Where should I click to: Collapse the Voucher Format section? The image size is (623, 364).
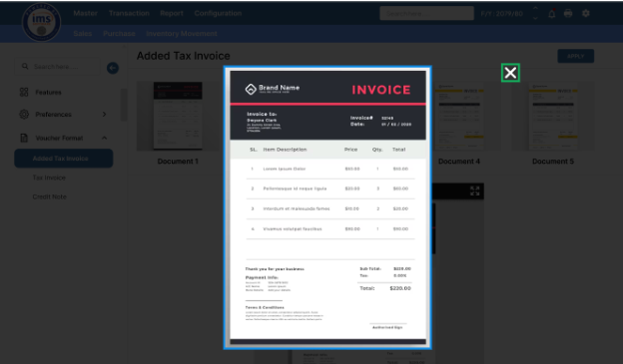tap(104, 138)
